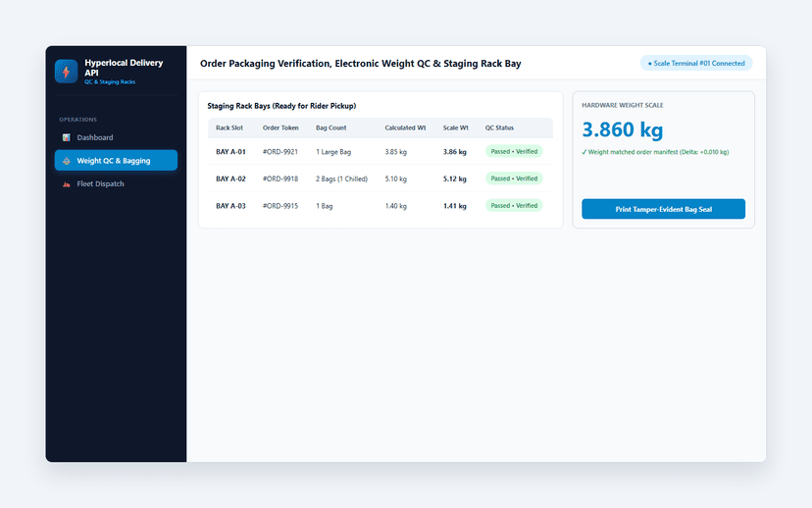Click the Operations section label

pyautogui.click(x=77, y=120)
